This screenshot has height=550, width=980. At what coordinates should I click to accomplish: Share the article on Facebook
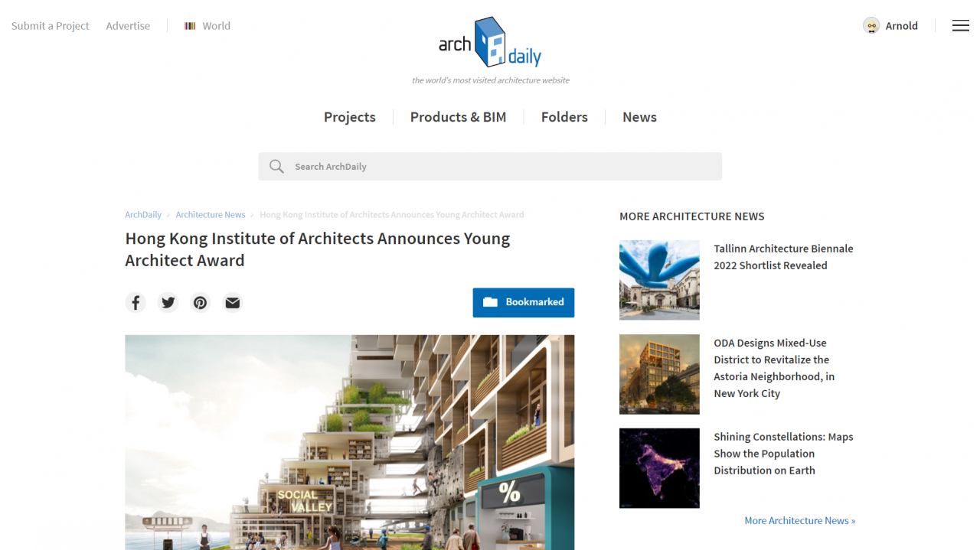coord(136,303)
